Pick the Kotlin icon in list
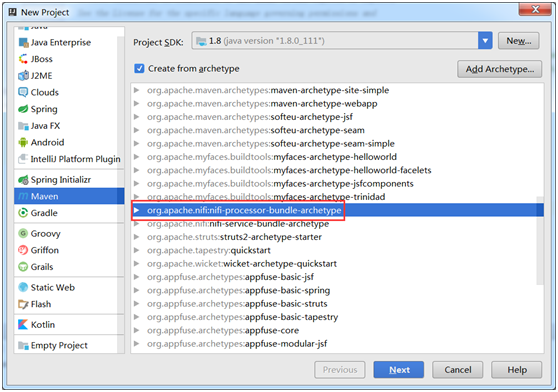Image resolution: width=558 pixels, height=392 pixels. point(23,324)
